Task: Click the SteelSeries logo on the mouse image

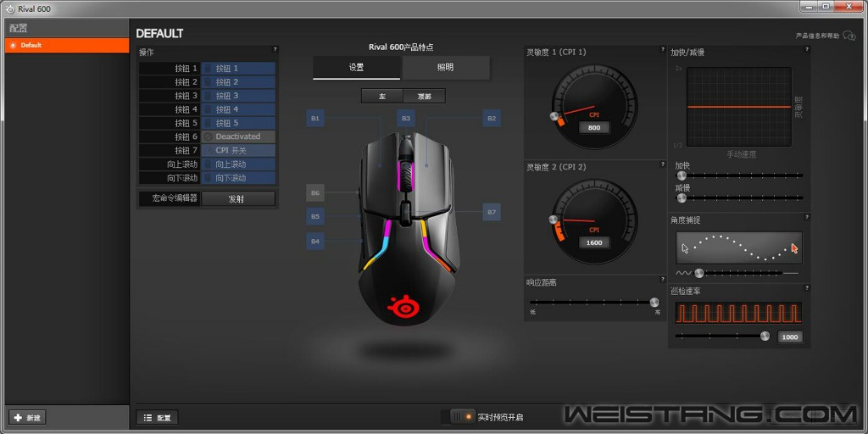Action: (403, 307)
